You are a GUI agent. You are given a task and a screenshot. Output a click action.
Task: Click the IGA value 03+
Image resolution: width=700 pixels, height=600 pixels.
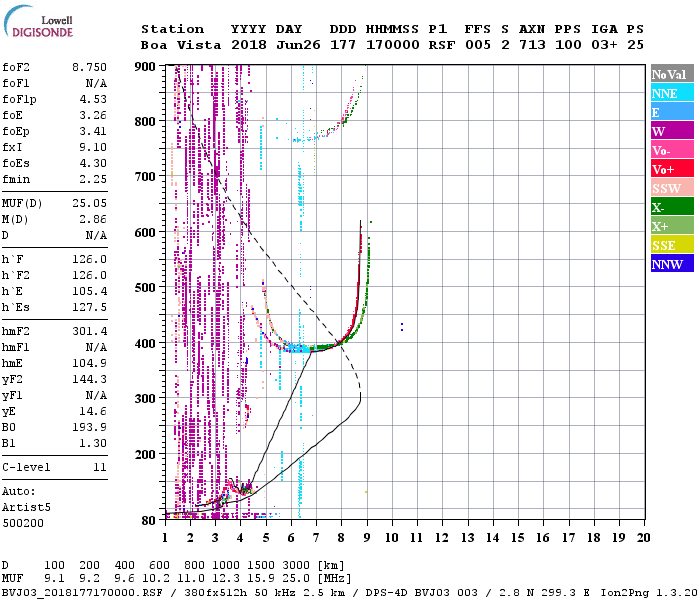604,45
